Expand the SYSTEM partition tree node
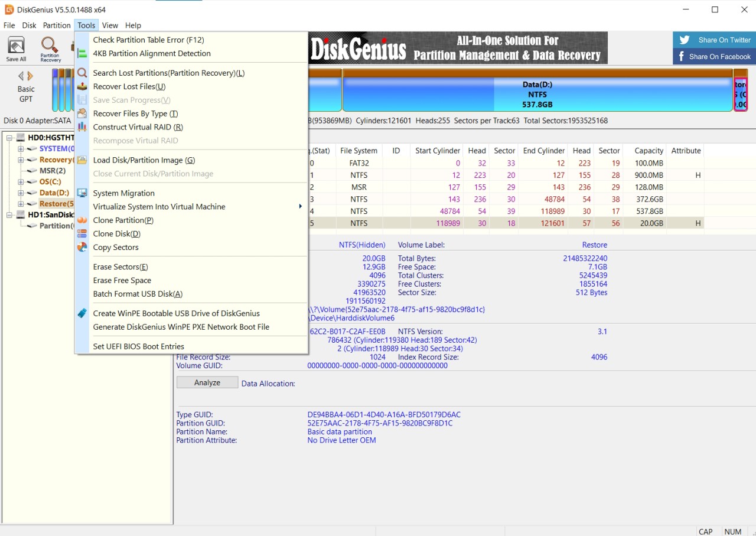756x536 pixels. pyautogui.click(x=21, y=149)
